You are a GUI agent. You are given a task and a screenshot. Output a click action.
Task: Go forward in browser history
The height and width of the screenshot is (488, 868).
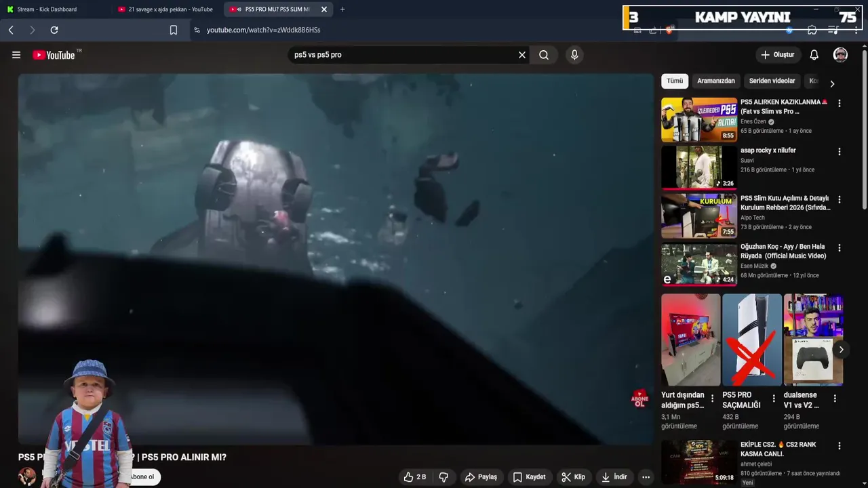pos(32,30)
